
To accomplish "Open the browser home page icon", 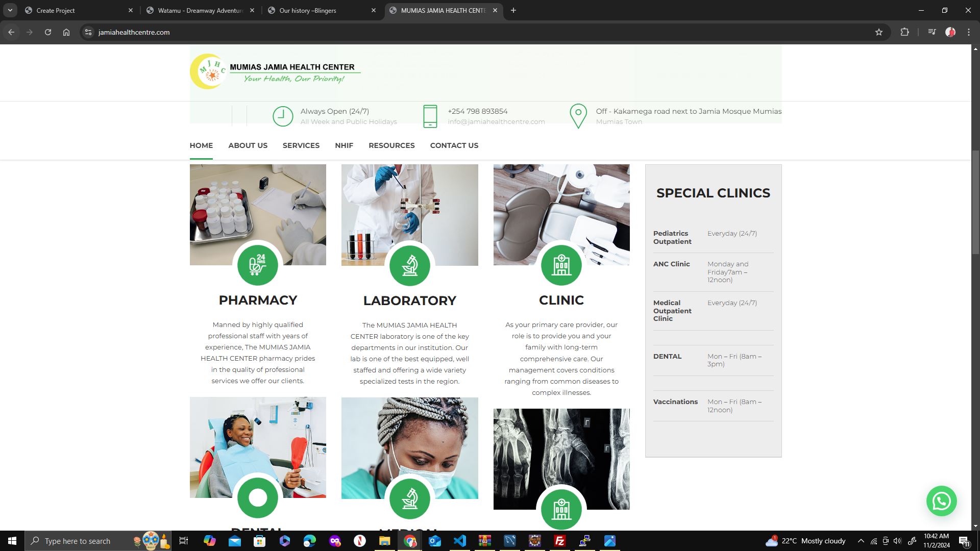I will 66,32.
